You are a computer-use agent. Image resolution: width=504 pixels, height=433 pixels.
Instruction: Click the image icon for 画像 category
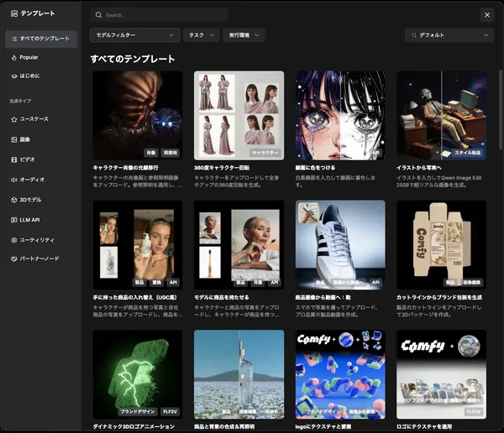click(14, 139)
